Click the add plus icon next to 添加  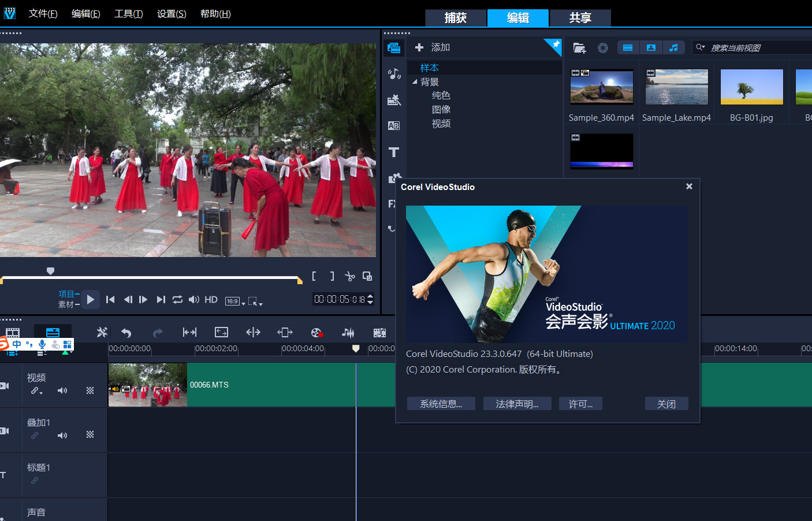(419, 47)
